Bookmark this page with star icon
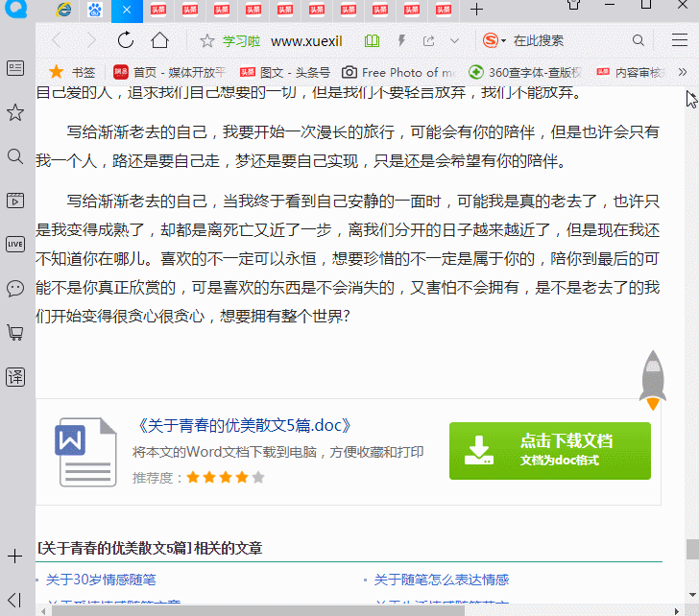Screen dimensions: 699x616 (x=206, y=41)
